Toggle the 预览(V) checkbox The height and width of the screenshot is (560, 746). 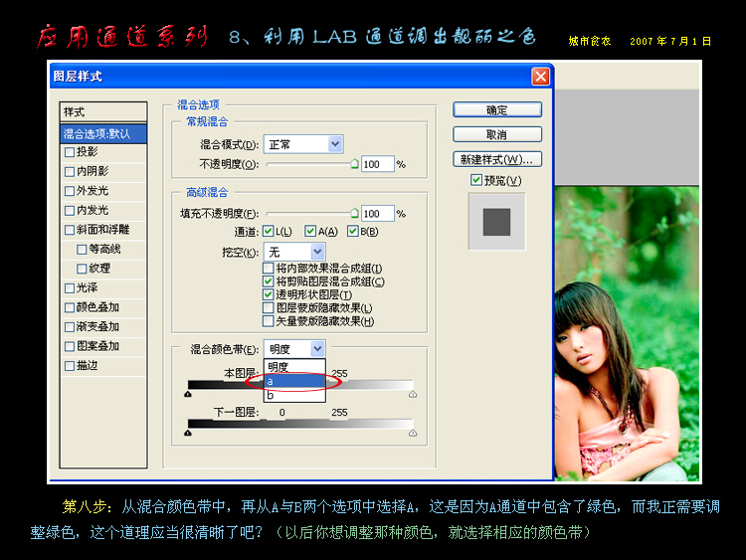(476, 180)
